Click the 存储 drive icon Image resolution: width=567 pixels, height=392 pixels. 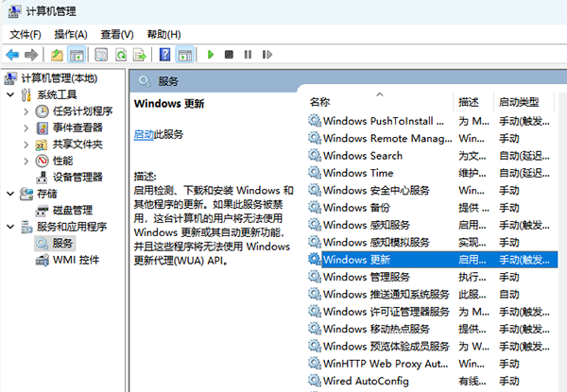pyautogui.click(x=26, y=194)
